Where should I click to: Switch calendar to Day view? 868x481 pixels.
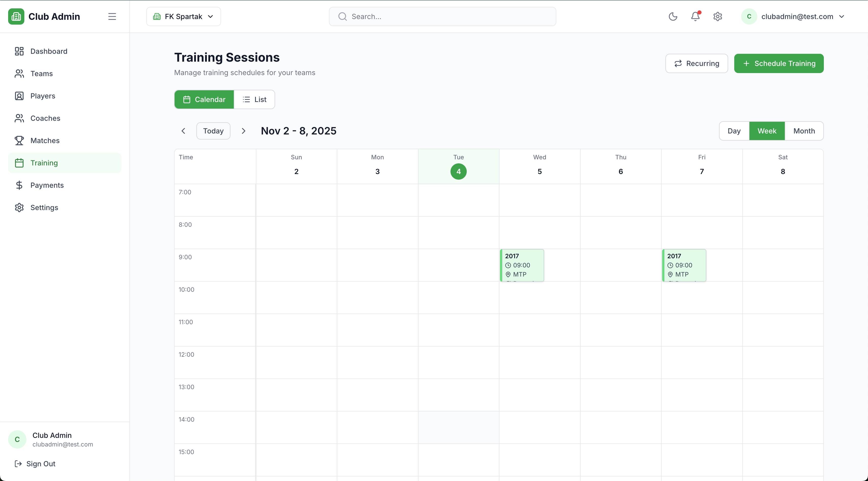(x=733, y=131)
